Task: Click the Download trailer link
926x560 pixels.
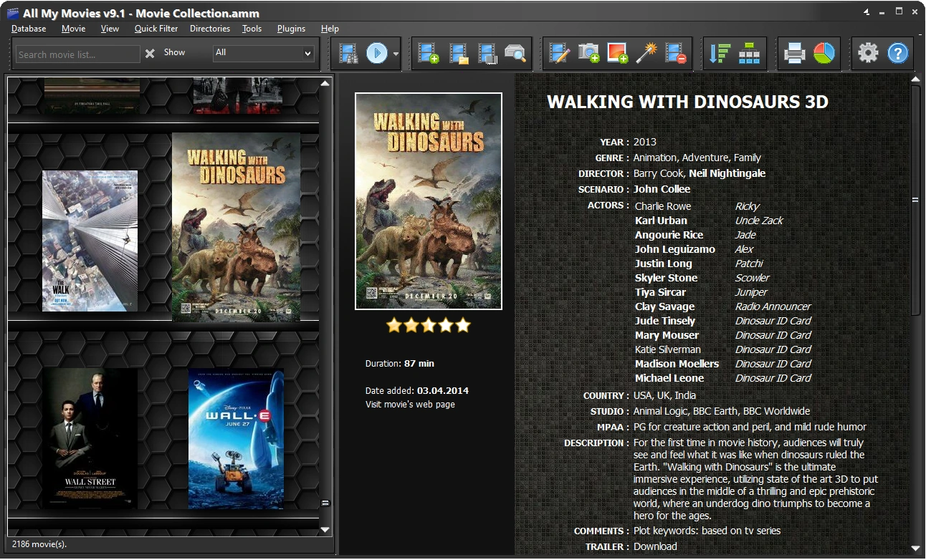Action: 655,546
